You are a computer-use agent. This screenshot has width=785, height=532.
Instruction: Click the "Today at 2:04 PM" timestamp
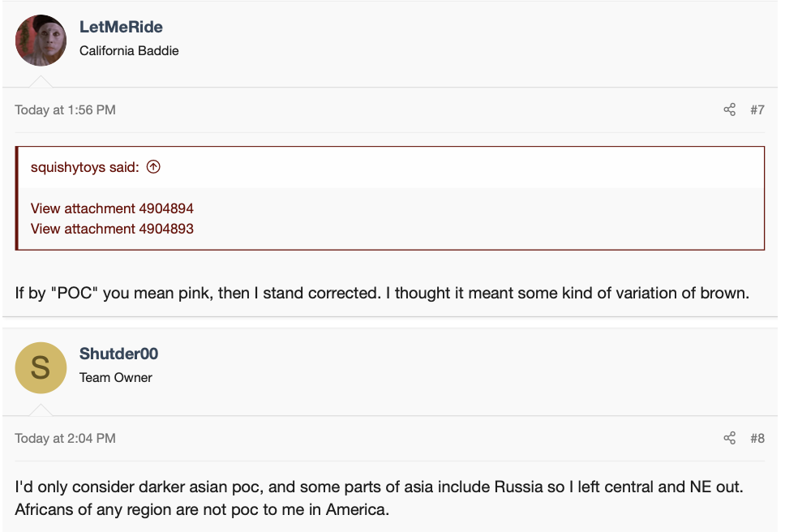point(65,438)
